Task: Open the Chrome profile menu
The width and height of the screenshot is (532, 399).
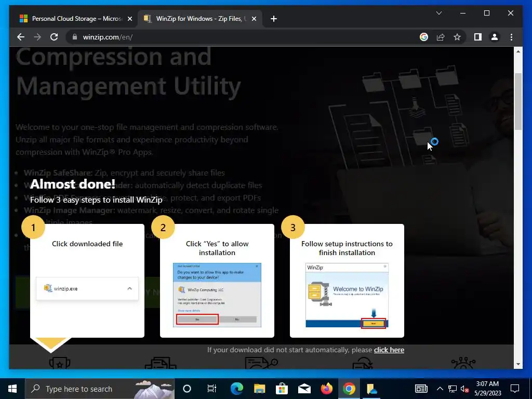Action: 495,37
